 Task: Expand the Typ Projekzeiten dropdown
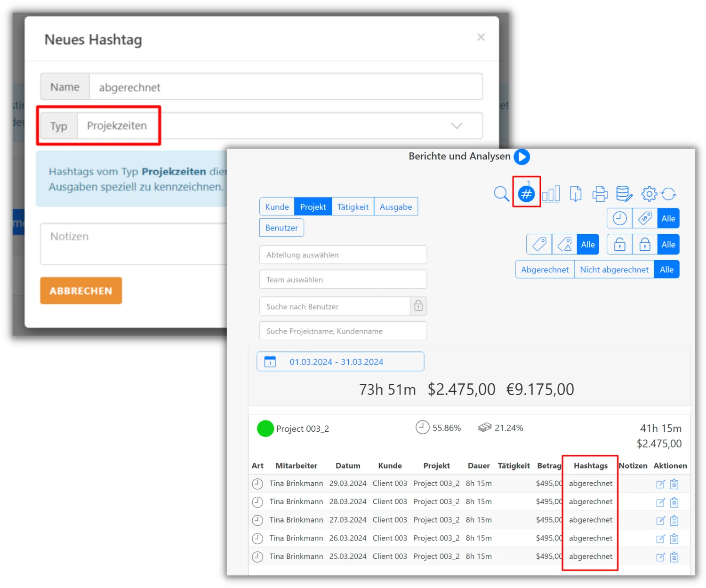[456, 126]
